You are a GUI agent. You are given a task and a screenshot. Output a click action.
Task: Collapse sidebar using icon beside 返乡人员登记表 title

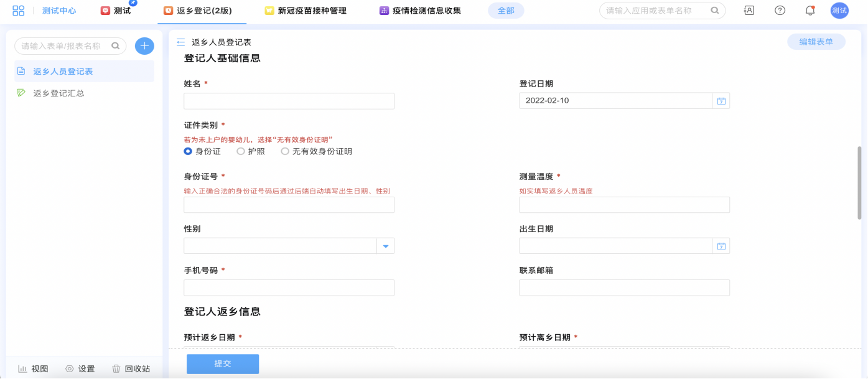(x=181, y=42)
